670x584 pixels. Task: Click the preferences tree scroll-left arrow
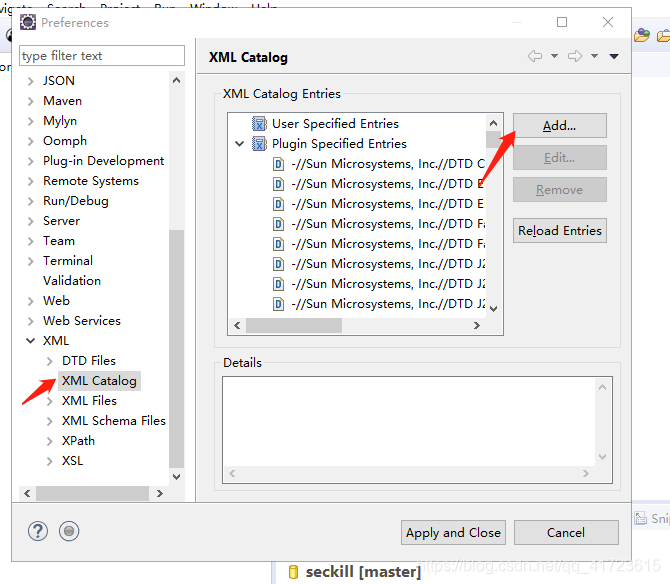click(x=27, y=493)
